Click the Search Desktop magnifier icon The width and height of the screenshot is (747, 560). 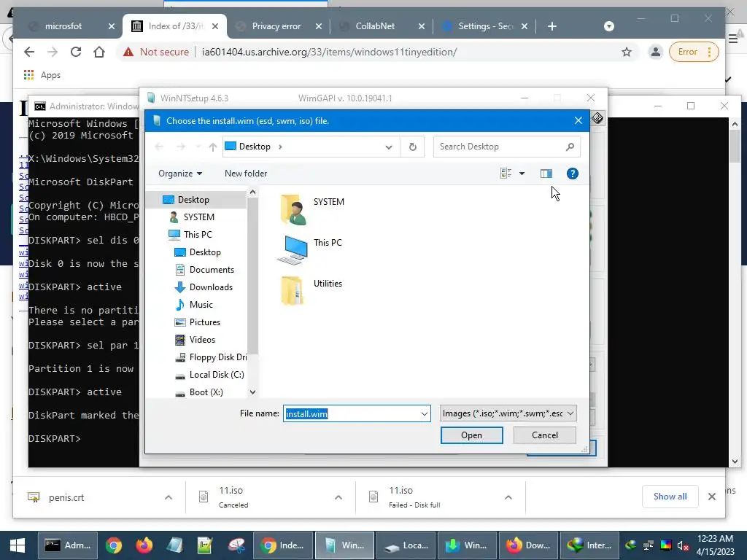(570, 147)
